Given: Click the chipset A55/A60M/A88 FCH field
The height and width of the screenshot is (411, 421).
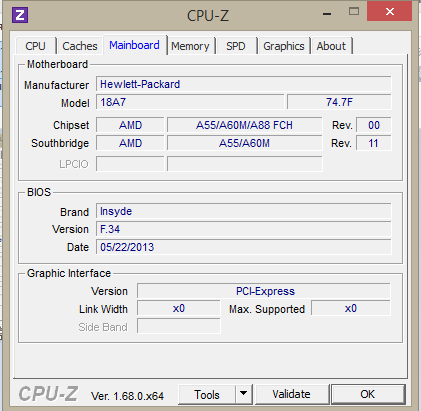Looking at the screenshot, I should pyautogui.click(x=245, y=125).
